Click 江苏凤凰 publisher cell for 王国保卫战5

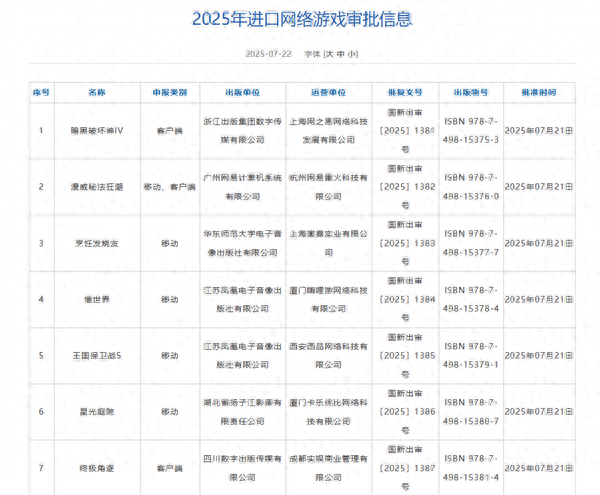(x=243, y=356)
